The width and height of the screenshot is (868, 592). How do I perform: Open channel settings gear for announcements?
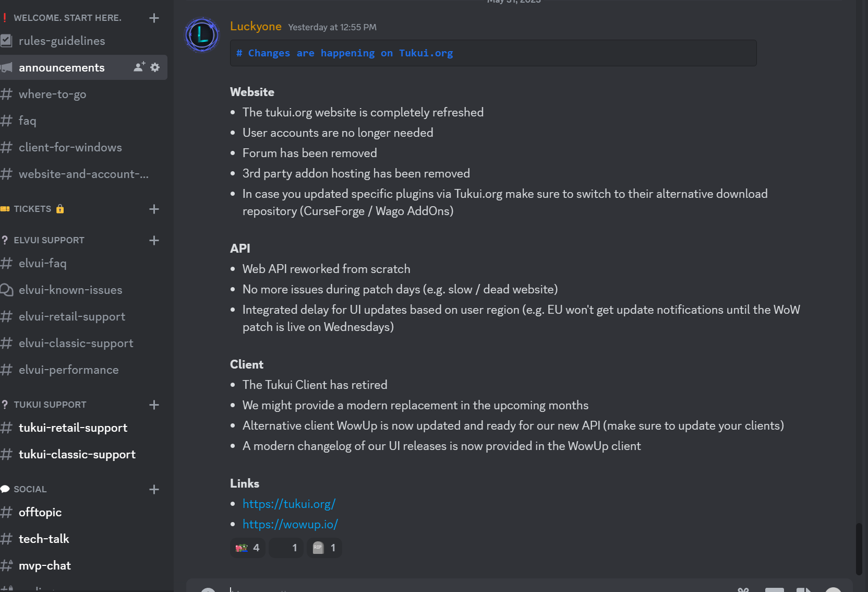155,67
